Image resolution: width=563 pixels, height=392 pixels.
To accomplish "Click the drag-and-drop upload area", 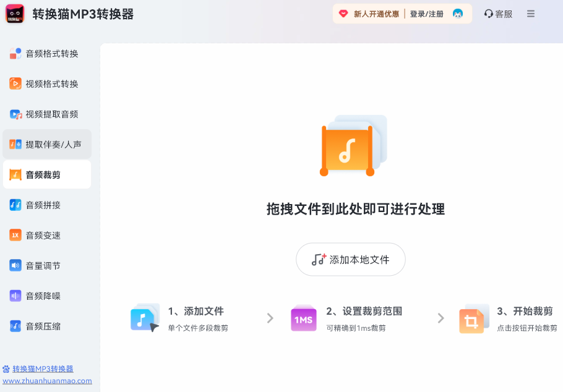I will pos(350,173).
